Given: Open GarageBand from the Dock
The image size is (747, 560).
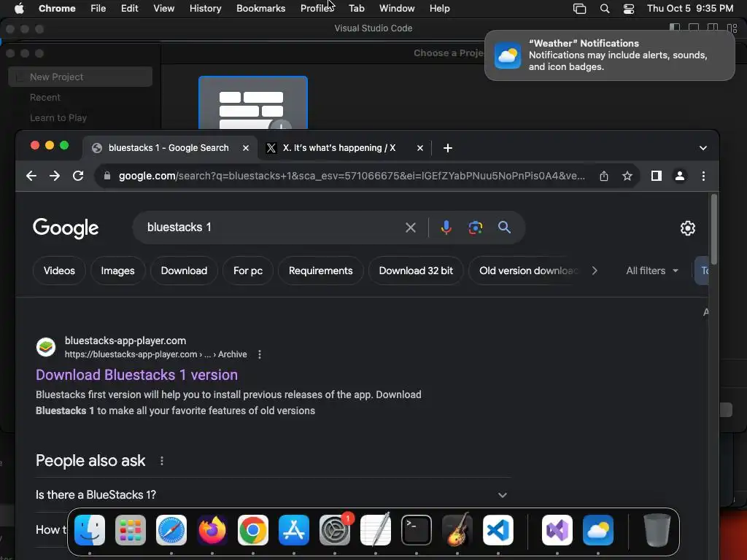Looking at the screenshot, I should 457,530.
